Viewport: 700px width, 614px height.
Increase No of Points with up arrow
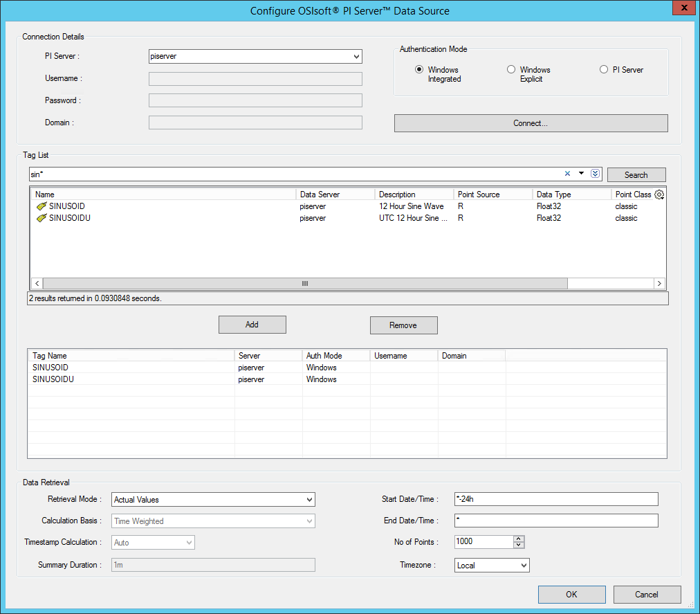(x=519, y=539)
